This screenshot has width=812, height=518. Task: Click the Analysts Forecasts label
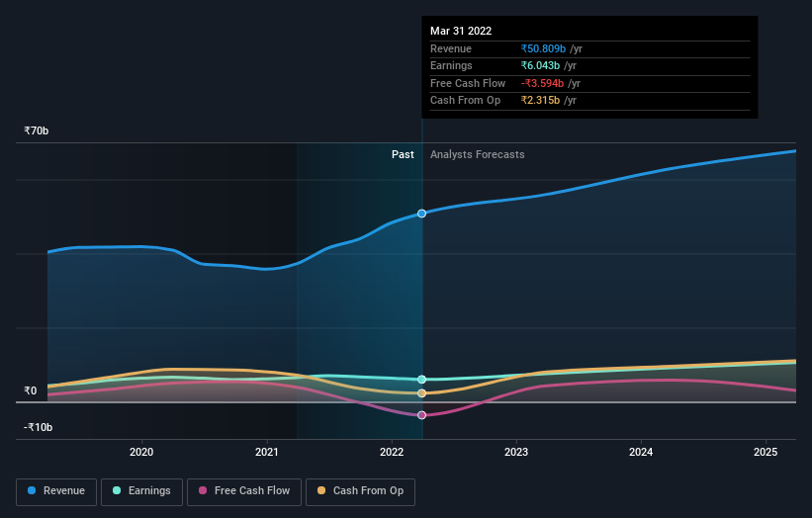[x=478, y=155]
